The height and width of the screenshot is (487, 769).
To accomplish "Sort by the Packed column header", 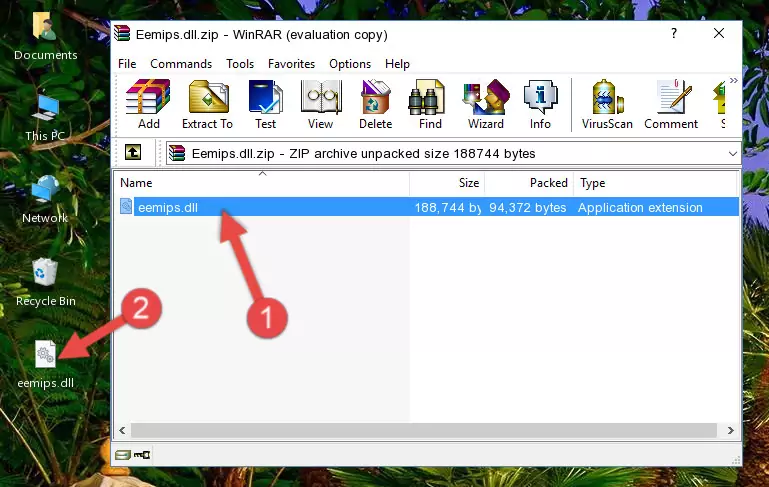I will (x=529, y=182).
